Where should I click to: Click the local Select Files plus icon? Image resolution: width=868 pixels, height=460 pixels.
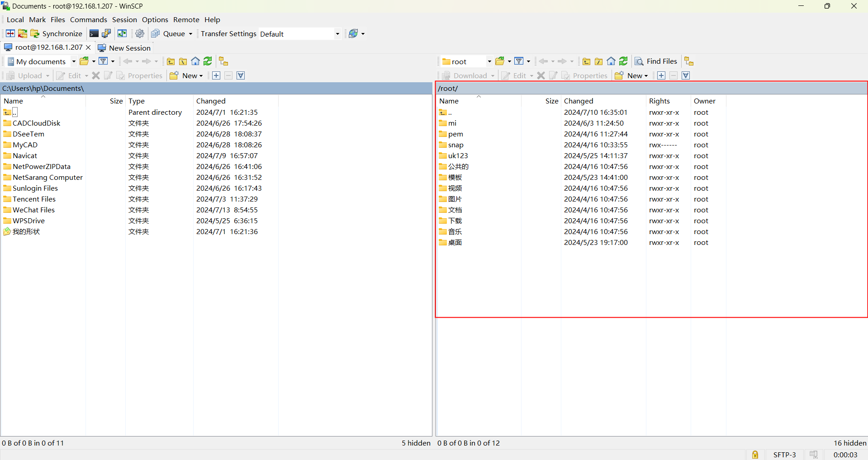tap(216, 75)
